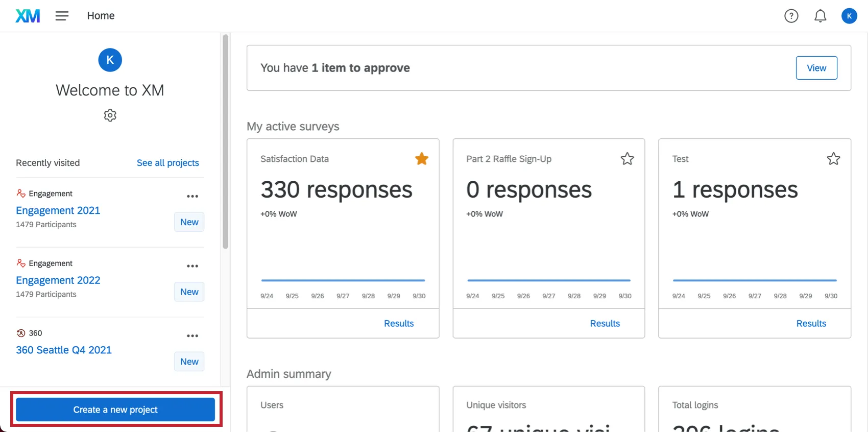Viewport: 868px width, 432px height.
Task: Favorite the Part 2 Raffle Sign-Up survey
Action: (x=627, y=159)
